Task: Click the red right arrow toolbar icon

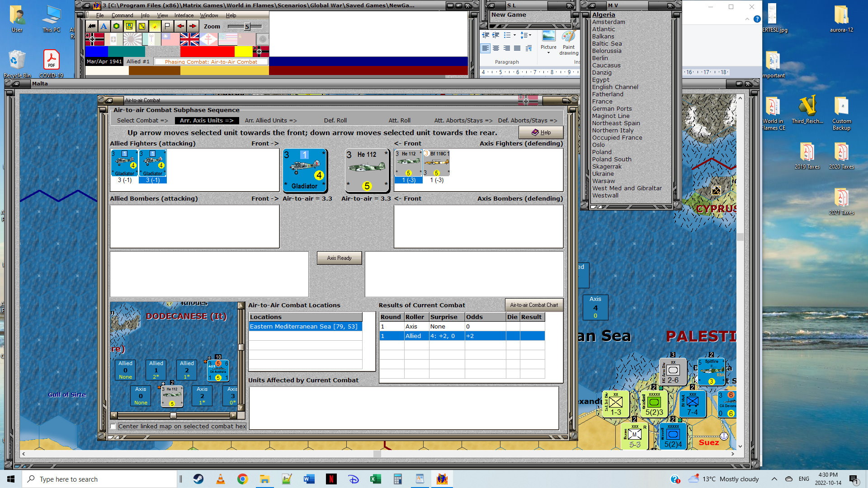Action: click(193, 26)
